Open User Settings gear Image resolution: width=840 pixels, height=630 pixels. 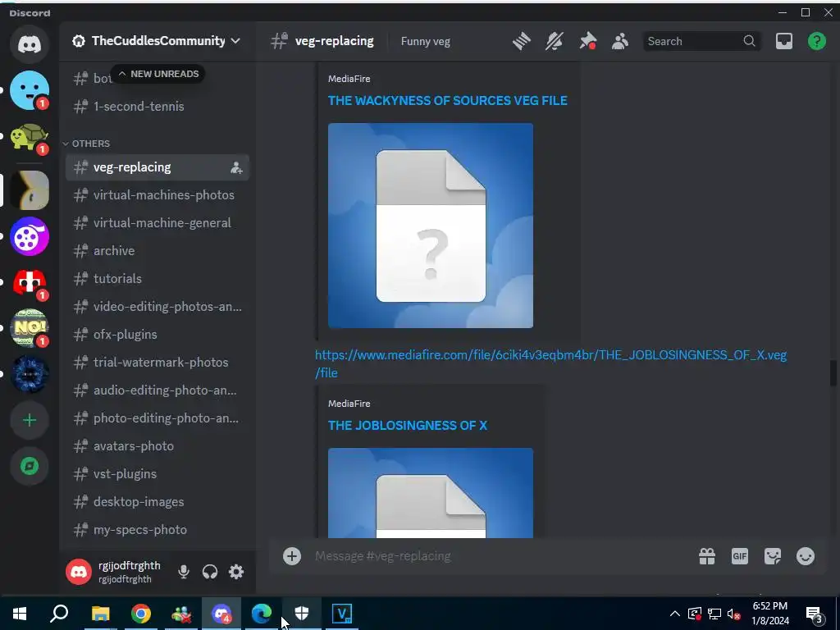tap(236, 572)
